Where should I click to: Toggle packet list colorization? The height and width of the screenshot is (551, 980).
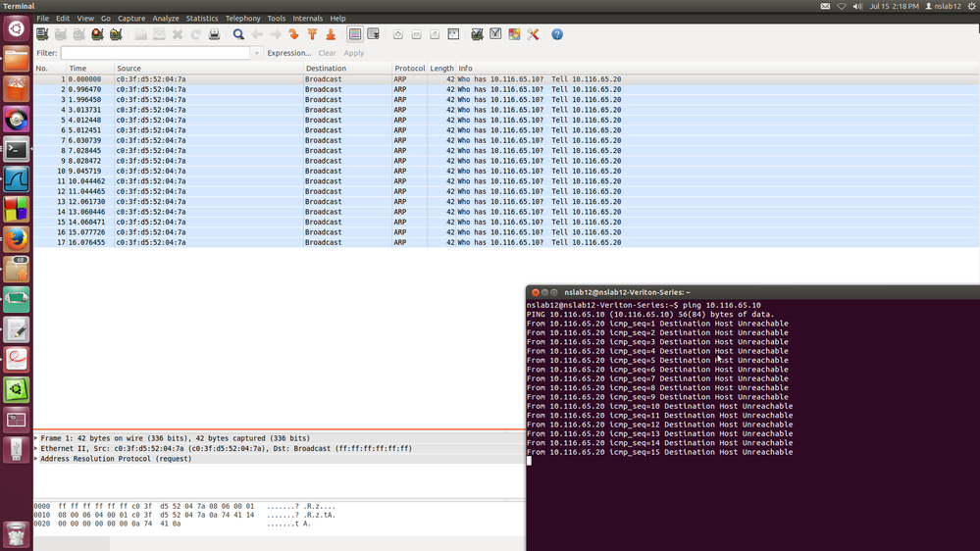click(355, 34)
